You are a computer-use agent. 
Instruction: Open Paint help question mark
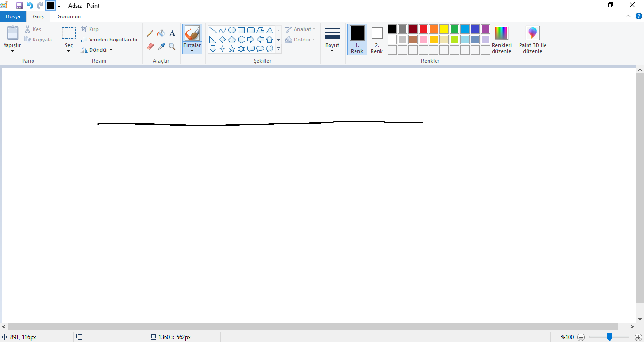(x=639, y=16)
